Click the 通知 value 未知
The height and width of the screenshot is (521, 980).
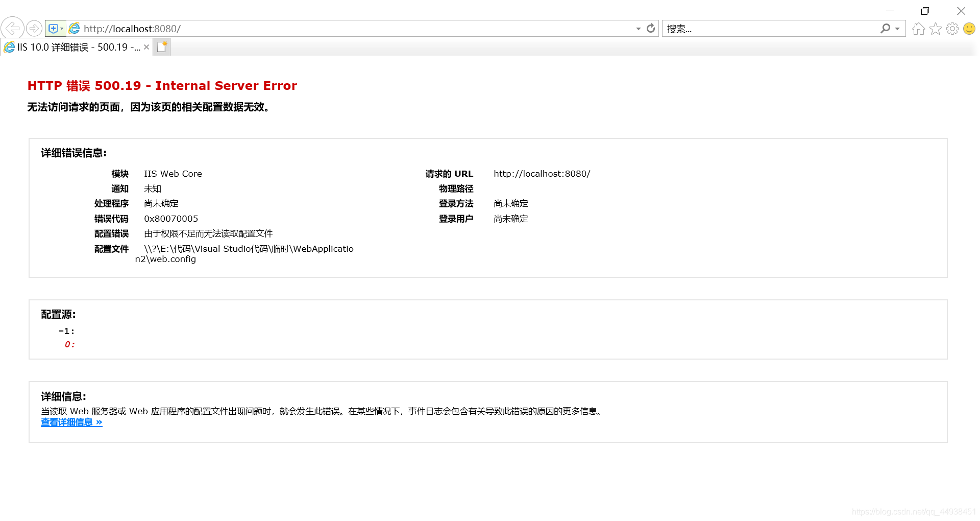153,188
